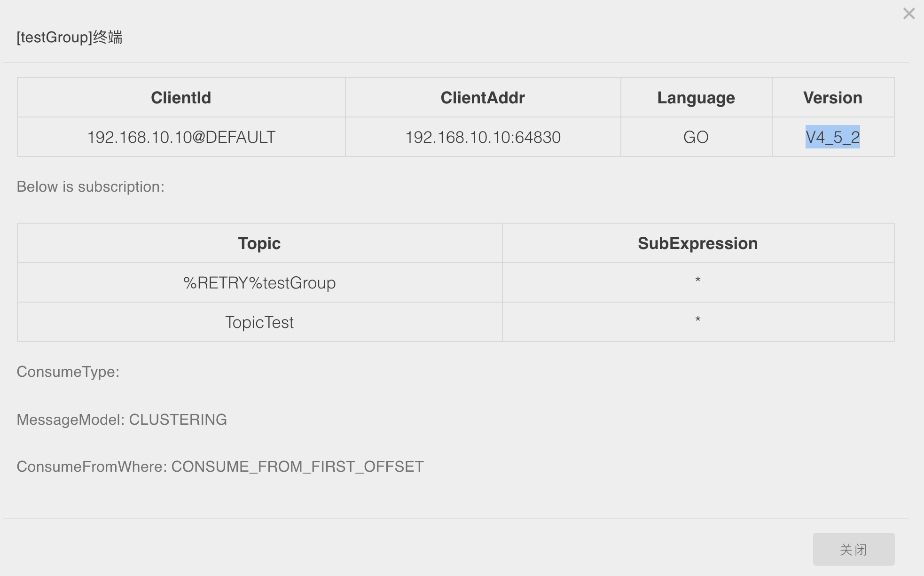This screenshot has height=576, width=924.
Task: Select the TopicTest topic row
Action: point(259,322)
